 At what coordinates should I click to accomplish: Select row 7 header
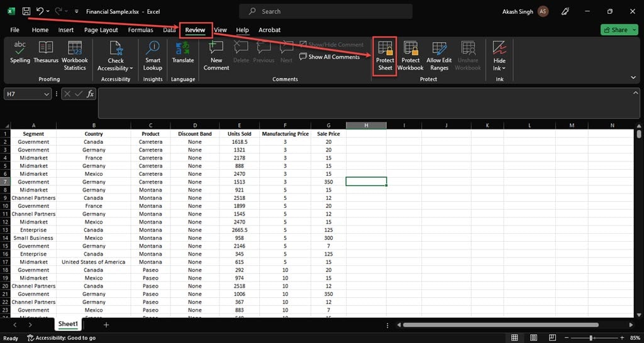[x=6, y=182]
